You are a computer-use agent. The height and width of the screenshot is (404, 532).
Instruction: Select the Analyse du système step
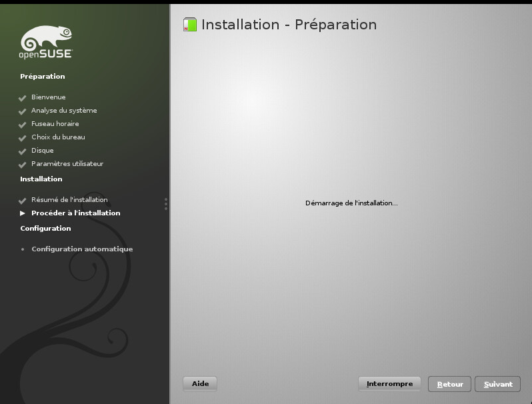pyautogui.click(x=64, y=110)
